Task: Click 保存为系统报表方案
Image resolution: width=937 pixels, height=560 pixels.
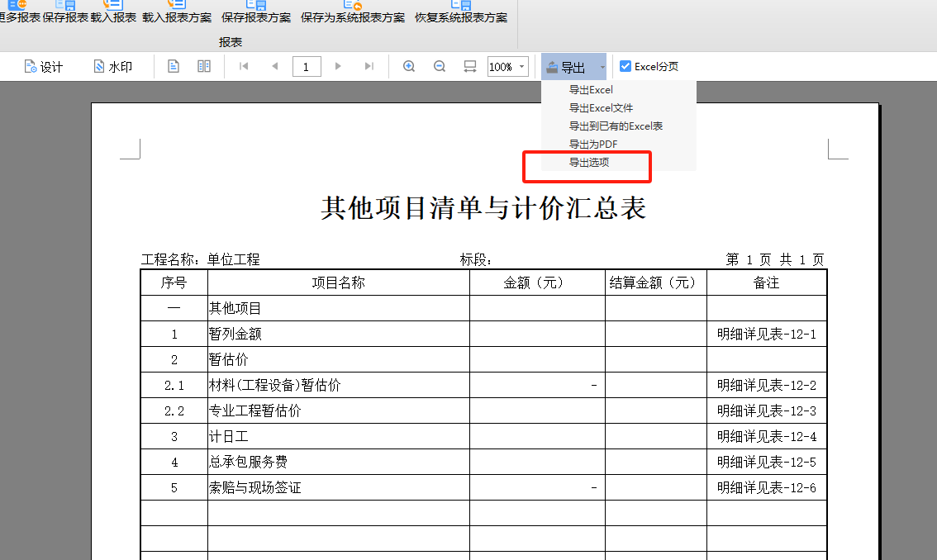Action: click(x=353, y=12)
